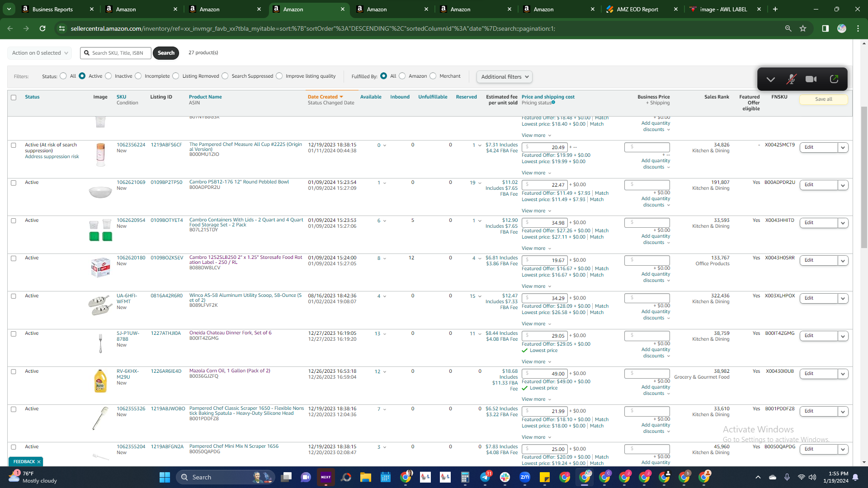868x488 pixels.
Task: Check the Cambro Round Pebbled Bowl row
Action: point(14,183)
